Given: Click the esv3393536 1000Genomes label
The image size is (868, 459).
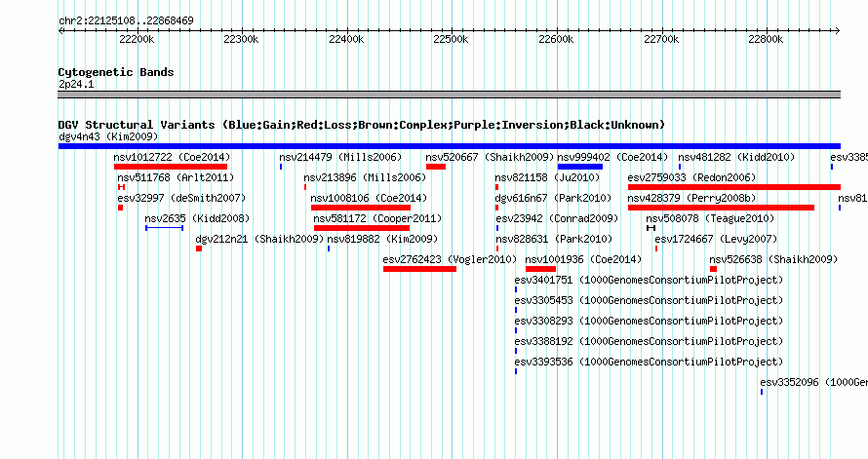Looking at the screenshot, I should coord(649,362).
